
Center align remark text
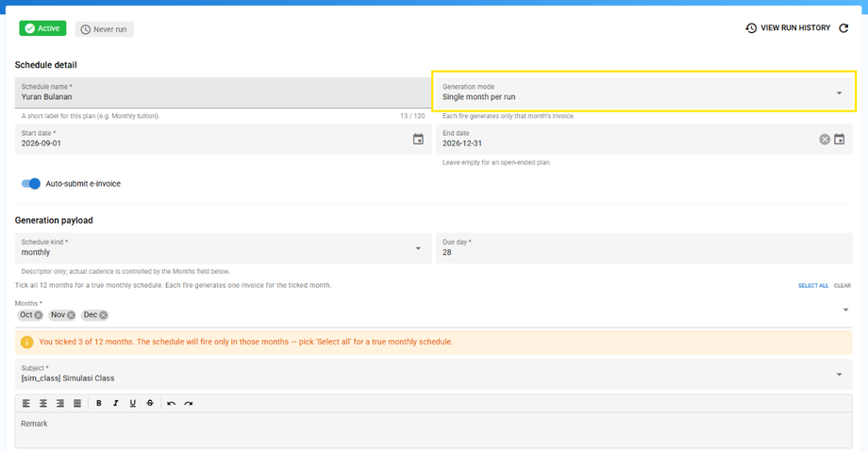[43, 403]
